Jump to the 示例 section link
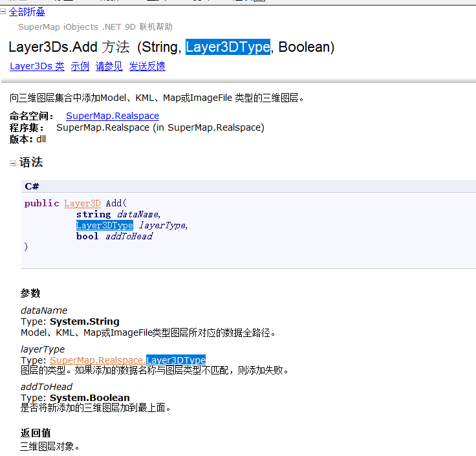The width and height of the screenshot is (476, 456). pos(80,66)
